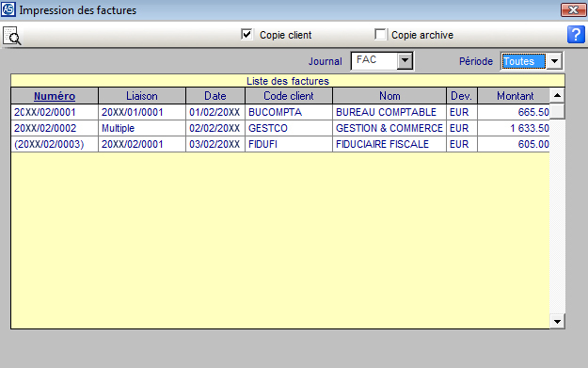Image resolution: width=588 pixels, height=368 pixels.
Task: Click the name GESTION & COMMERCE
Action: (x=389, y=128)
